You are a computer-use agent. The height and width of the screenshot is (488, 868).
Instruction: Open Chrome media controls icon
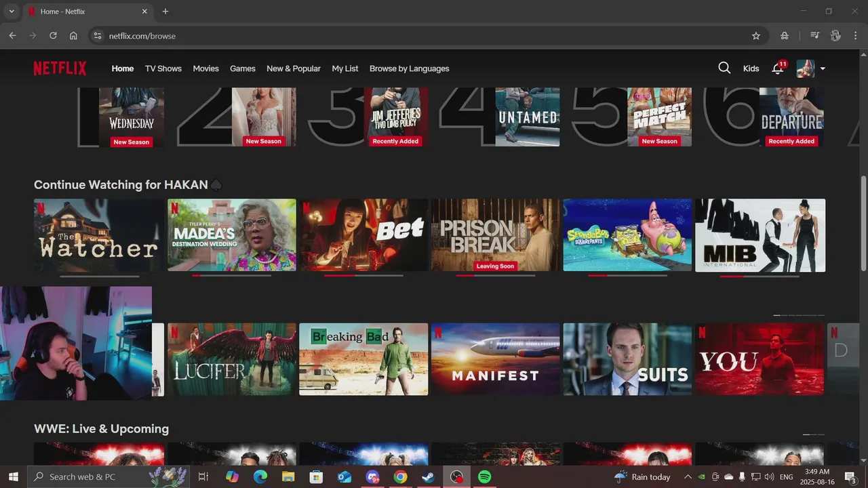pos(815,35)
